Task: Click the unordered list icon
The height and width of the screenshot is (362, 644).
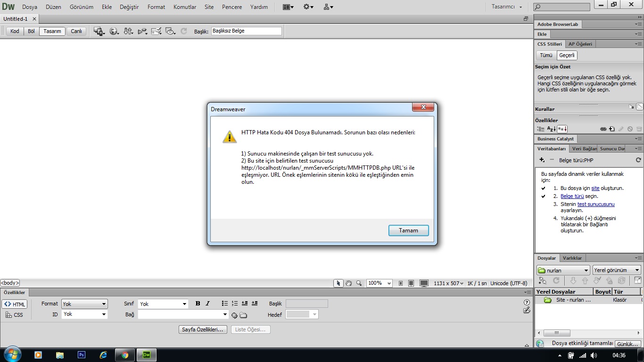Action: [225, 304]
